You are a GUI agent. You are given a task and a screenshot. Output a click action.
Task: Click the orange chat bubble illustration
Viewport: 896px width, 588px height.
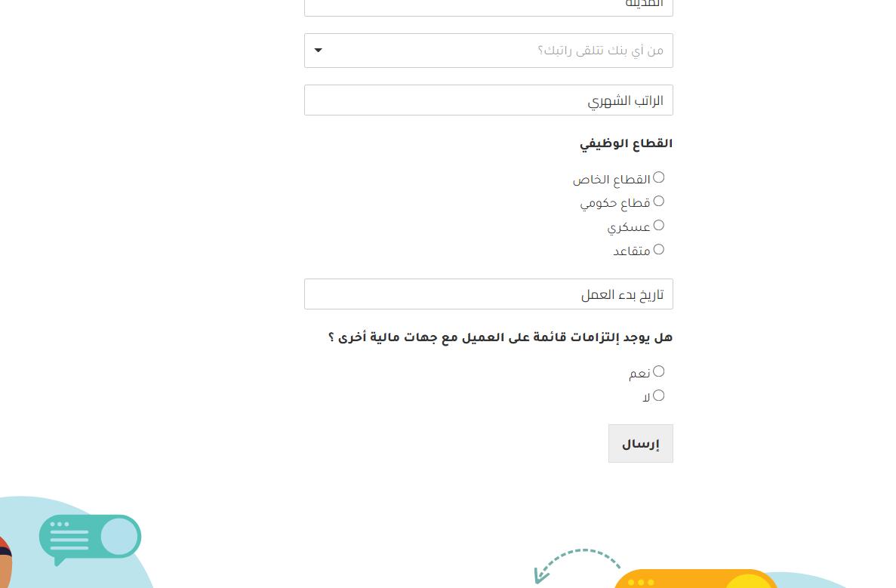click(x=696, y=578)
